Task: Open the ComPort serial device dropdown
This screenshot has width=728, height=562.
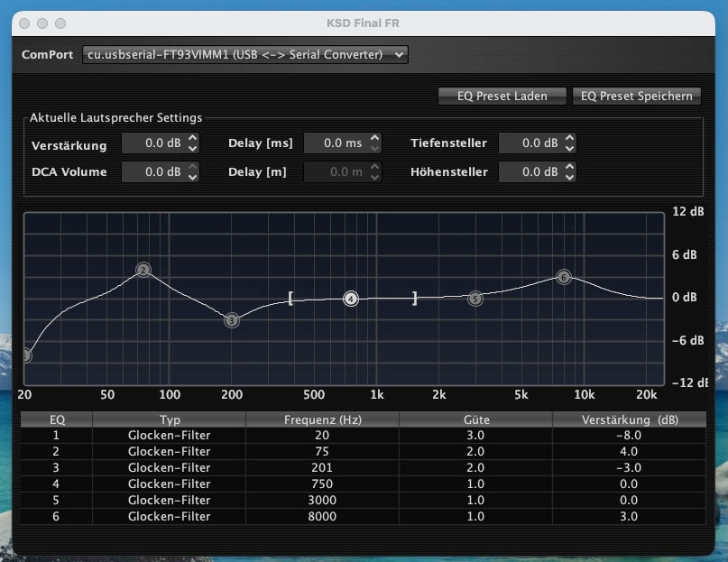Action: pyautogui.click(x=244, y=55)
